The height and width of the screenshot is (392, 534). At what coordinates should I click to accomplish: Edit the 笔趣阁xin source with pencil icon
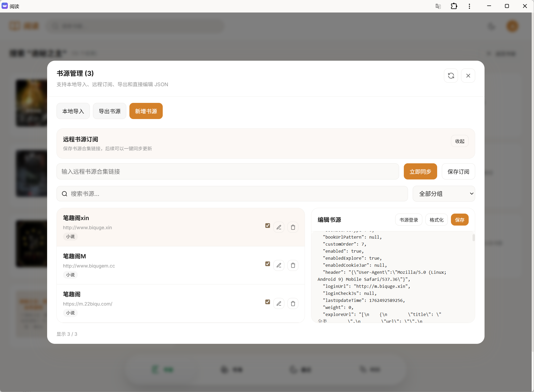coord(279,227)
